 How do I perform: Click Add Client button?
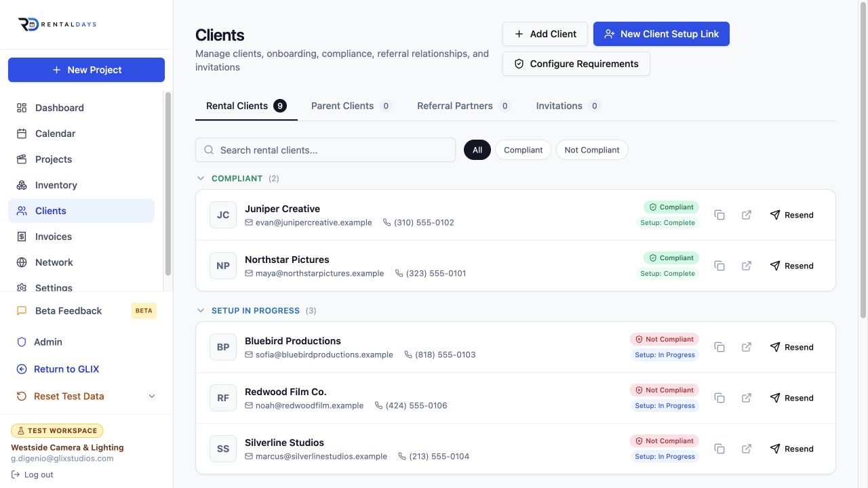pyautogui.click(x=545, y=34)
